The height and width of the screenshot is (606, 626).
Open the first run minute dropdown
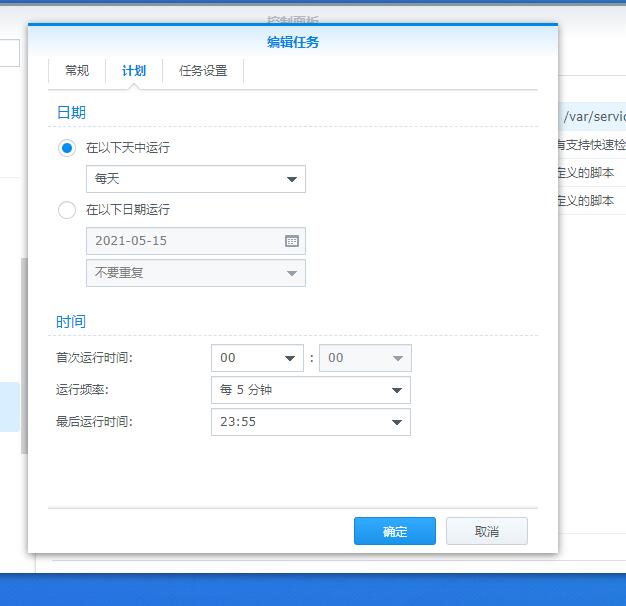pos(364,358)
